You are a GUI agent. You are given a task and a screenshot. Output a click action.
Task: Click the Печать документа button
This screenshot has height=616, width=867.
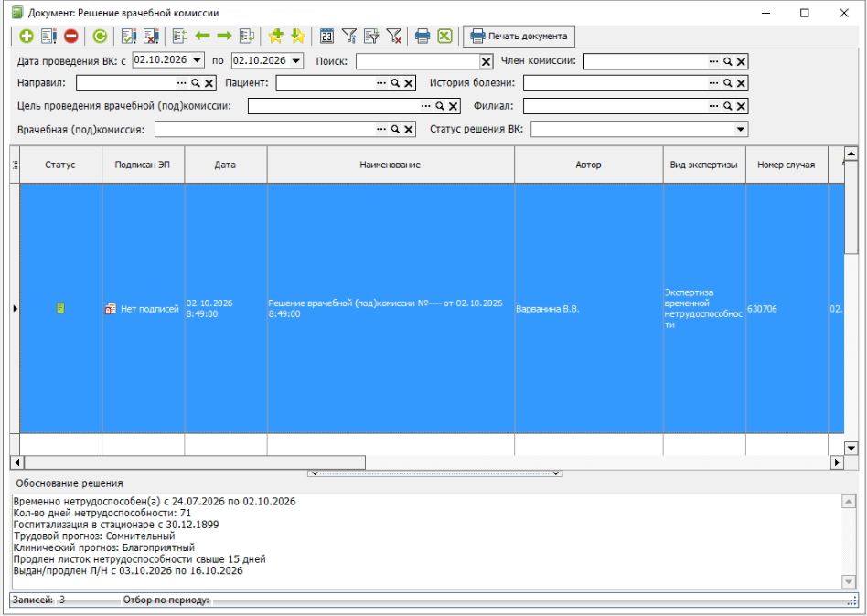click(x=519, y=37)
